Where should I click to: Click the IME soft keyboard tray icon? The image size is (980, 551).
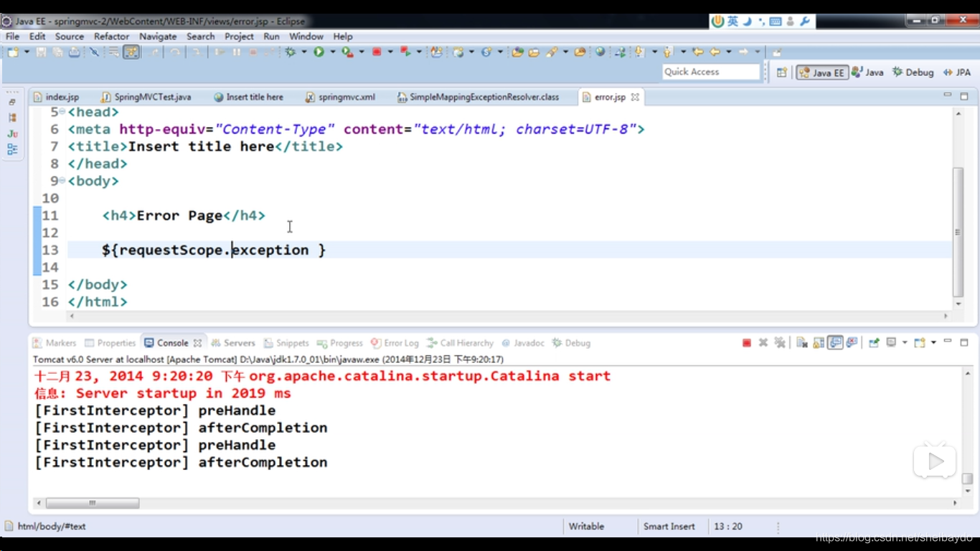coord(776,22)
